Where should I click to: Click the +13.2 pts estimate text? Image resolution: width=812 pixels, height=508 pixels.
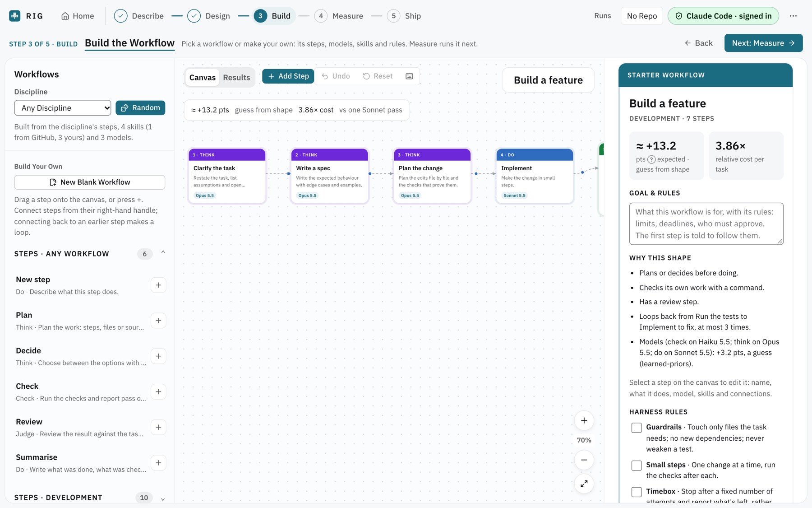point(210,110)
